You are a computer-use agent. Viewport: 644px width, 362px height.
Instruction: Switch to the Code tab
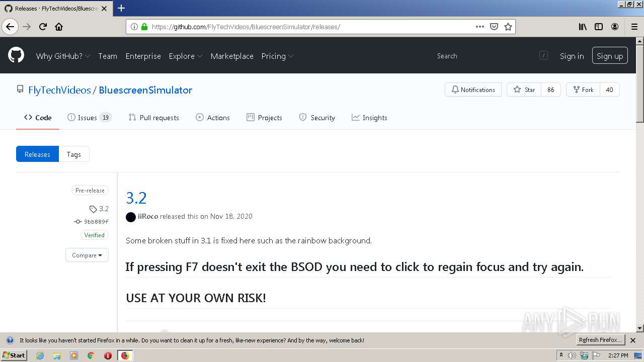(x=38, y=118)
